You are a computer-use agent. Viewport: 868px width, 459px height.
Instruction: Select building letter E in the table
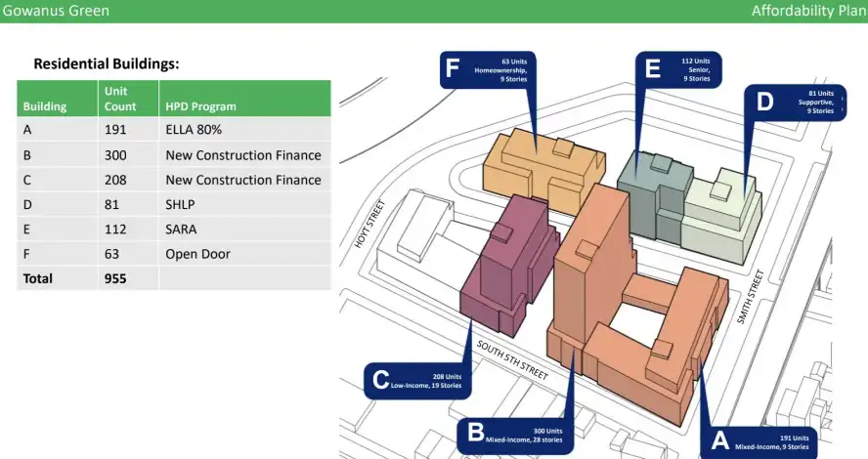(26, 229)
